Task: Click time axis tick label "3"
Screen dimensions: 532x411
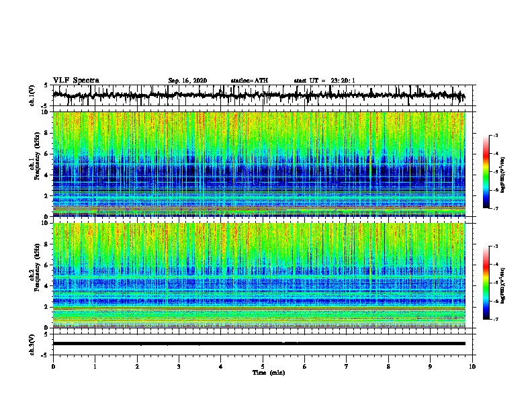Action: point(179,366)
